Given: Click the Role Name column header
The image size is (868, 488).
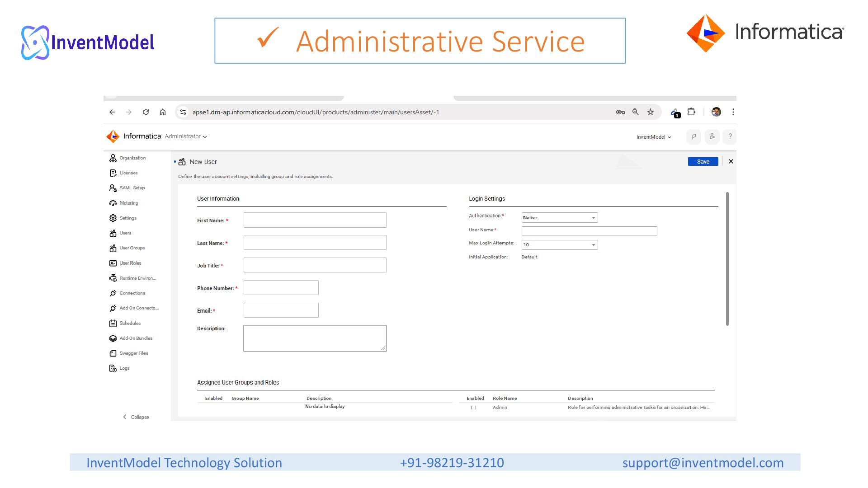Looking at the screenshot, I should click(505, 399).
